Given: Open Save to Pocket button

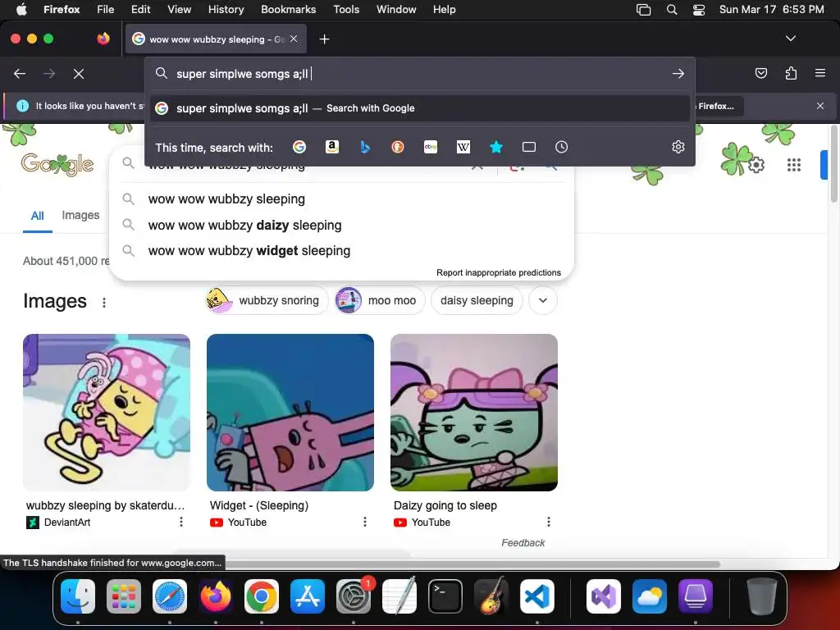Looking at the screenshot, I should click(760, 73).
